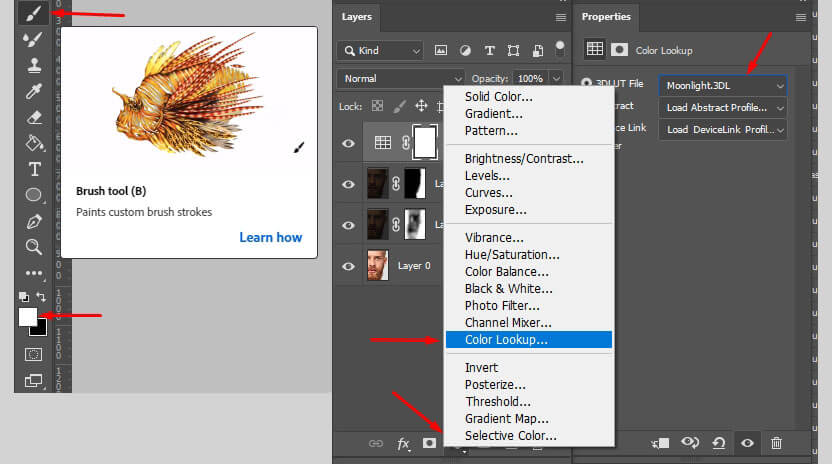Filter layers by shape layers

pos(513,50)
